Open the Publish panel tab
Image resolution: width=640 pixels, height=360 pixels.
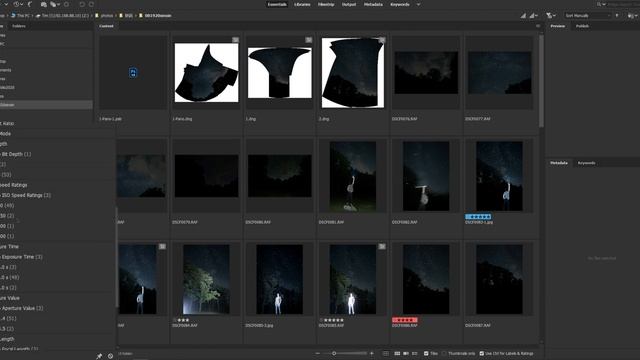pos(582,26)
